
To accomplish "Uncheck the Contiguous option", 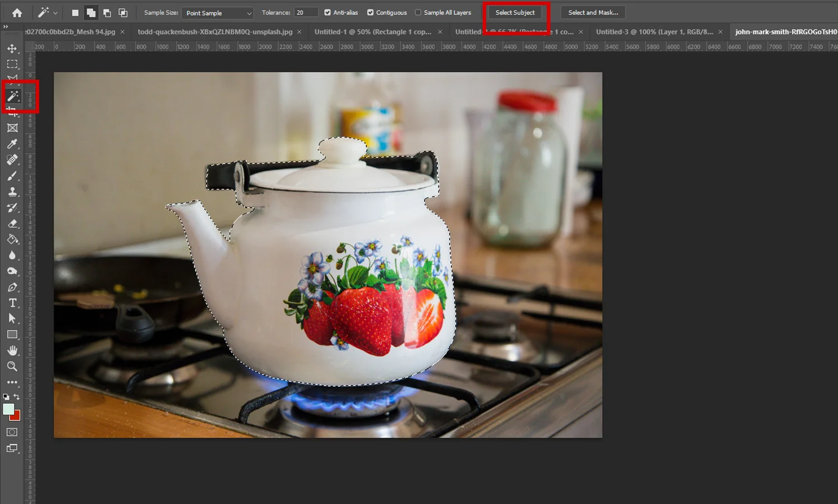I will point(370,12).
